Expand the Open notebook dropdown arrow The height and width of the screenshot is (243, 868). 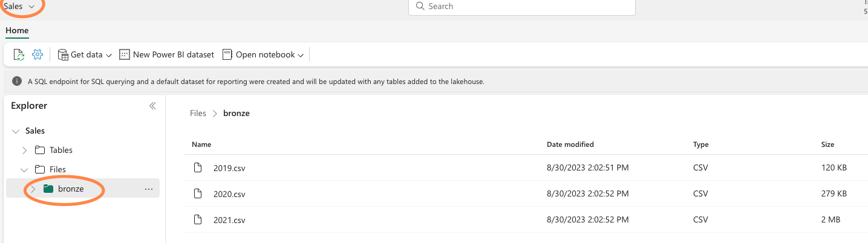[301, 55]
